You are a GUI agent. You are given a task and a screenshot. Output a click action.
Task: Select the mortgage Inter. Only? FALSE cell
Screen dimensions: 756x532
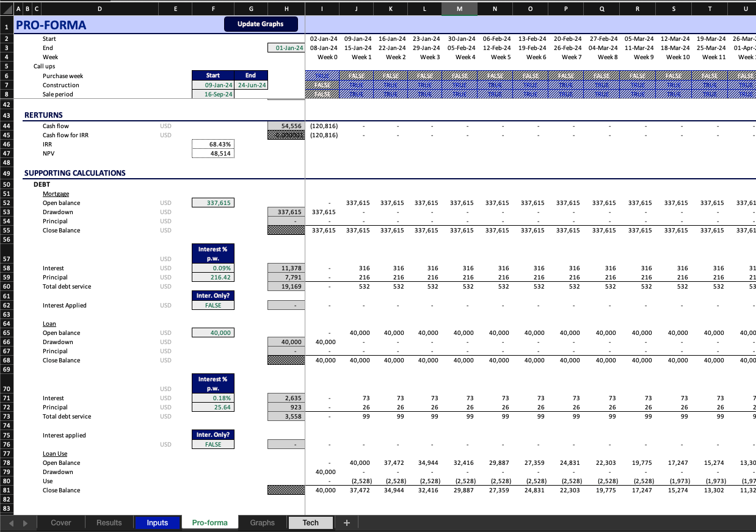(x=213, y=306)
